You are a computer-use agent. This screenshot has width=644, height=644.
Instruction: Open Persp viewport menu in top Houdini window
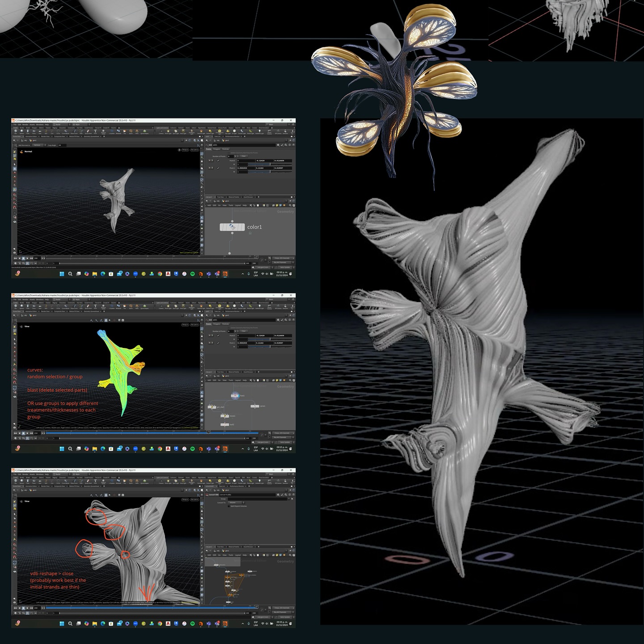pyautogui.click(x=185, y=150)
